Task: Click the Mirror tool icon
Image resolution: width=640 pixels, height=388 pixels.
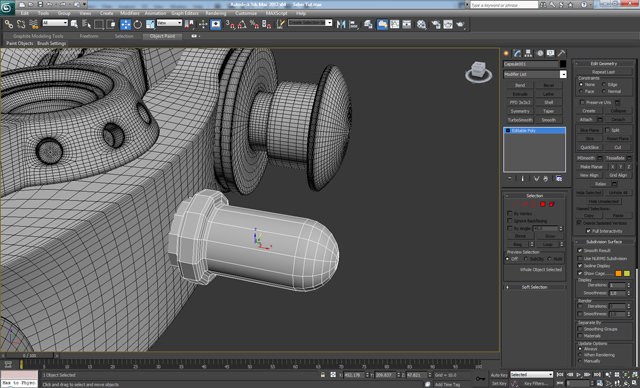Action: pos(341,24)
